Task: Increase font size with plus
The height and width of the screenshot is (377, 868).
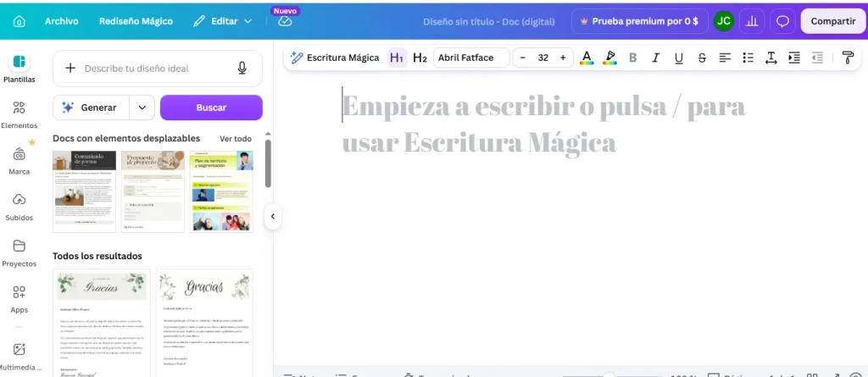Action: point(563,58)
